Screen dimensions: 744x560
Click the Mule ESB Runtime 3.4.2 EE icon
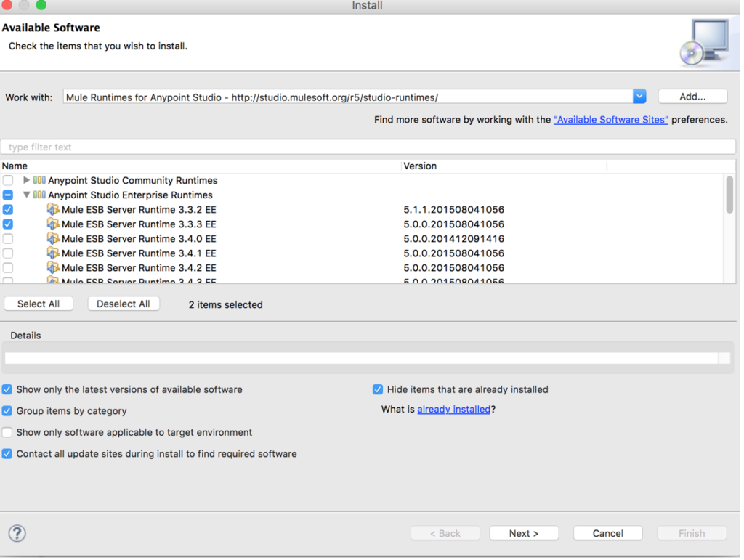coord(53,268)
